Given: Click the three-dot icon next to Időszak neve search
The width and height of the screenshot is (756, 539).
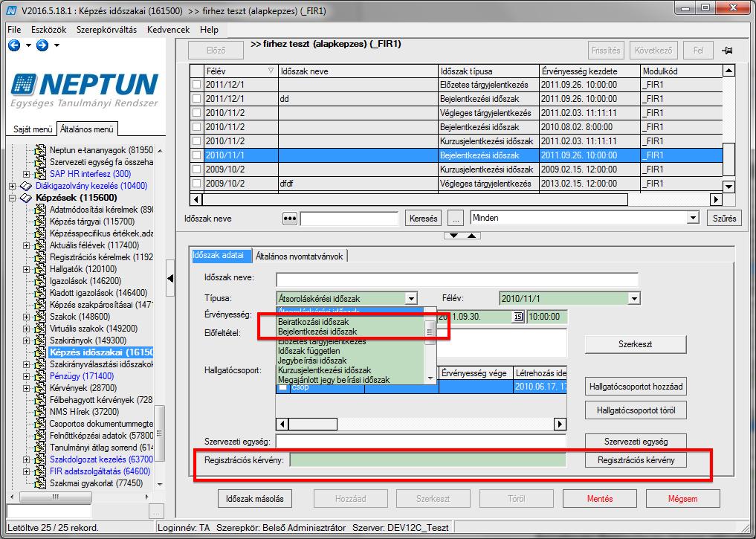Looking at the screenshot, I should point(289,219).
